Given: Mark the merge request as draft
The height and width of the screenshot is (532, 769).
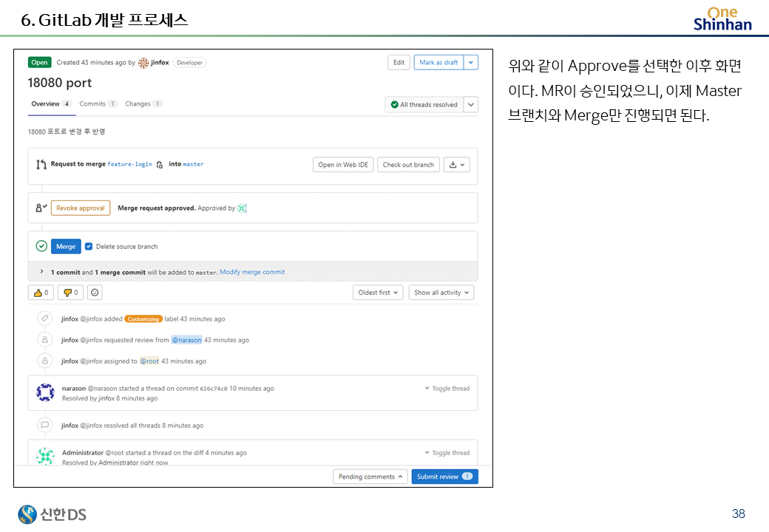Looking at the screenshot, I should click(x=438, y=63).
